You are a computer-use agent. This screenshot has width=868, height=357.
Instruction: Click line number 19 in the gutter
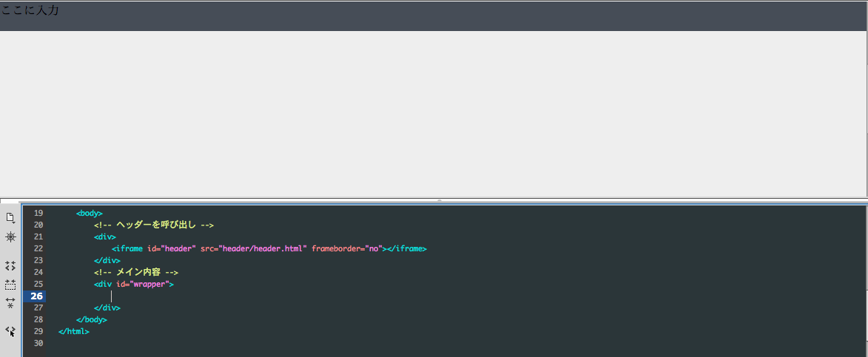point(38,213)
